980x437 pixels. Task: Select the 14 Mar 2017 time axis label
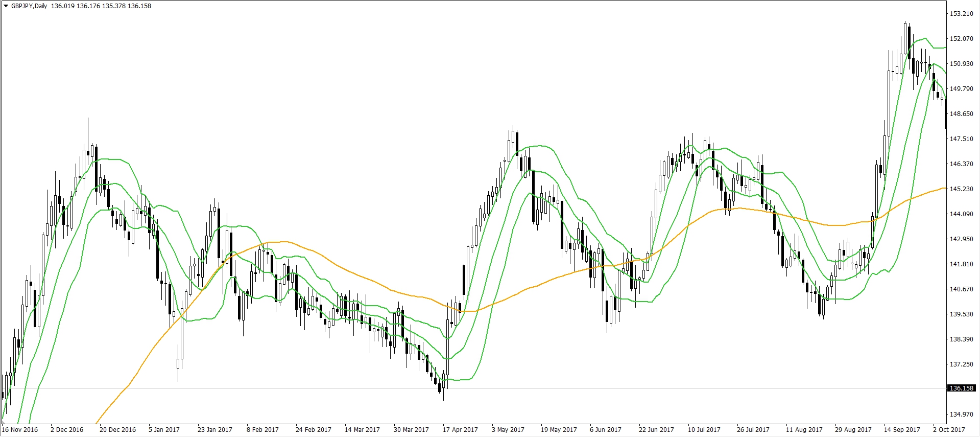(x=362, y=430)
